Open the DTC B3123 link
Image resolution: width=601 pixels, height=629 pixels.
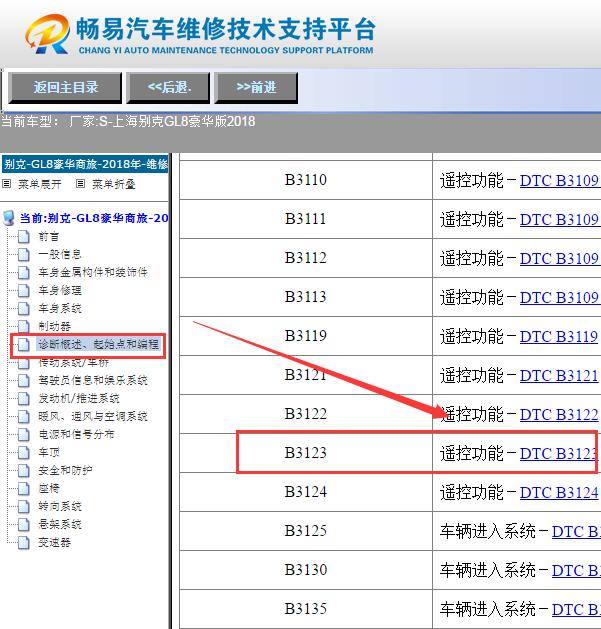tap(558, 453)
